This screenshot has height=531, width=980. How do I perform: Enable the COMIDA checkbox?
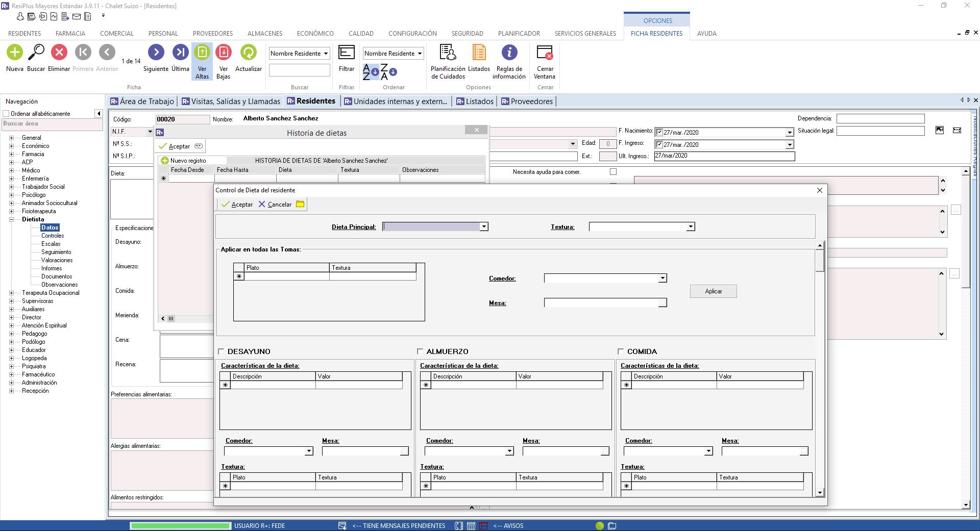point(621,351)
